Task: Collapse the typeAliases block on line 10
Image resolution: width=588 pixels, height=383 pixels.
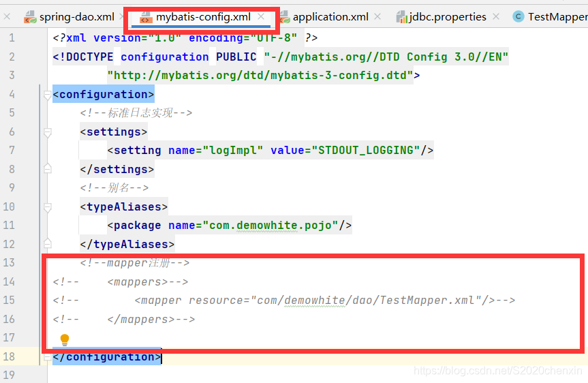Action: (47, 207)
